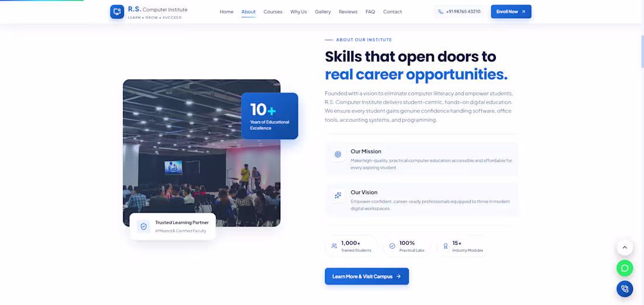644x305 pixels.
Task: Click the seminar hall photo
Action: point(201,153)
